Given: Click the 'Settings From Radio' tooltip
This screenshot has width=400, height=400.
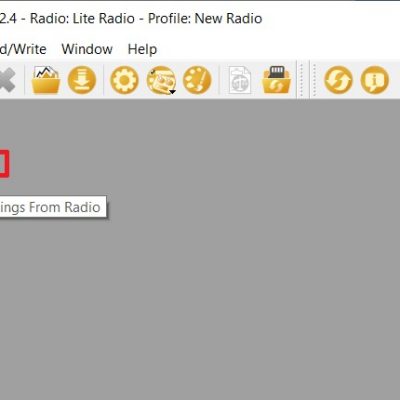Looking at the screenshot, I should [x=53, y=207].
